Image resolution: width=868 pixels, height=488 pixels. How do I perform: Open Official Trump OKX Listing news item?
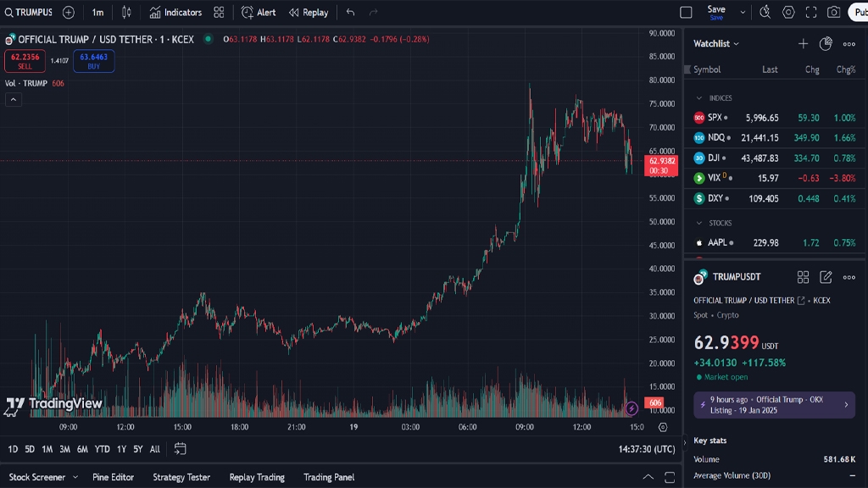tap(775, 405)
